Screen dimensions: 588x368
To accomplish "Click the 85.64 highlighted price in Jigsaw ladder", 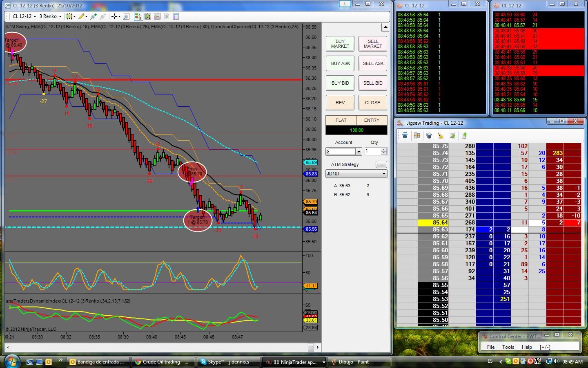I will tap(433, 222).
